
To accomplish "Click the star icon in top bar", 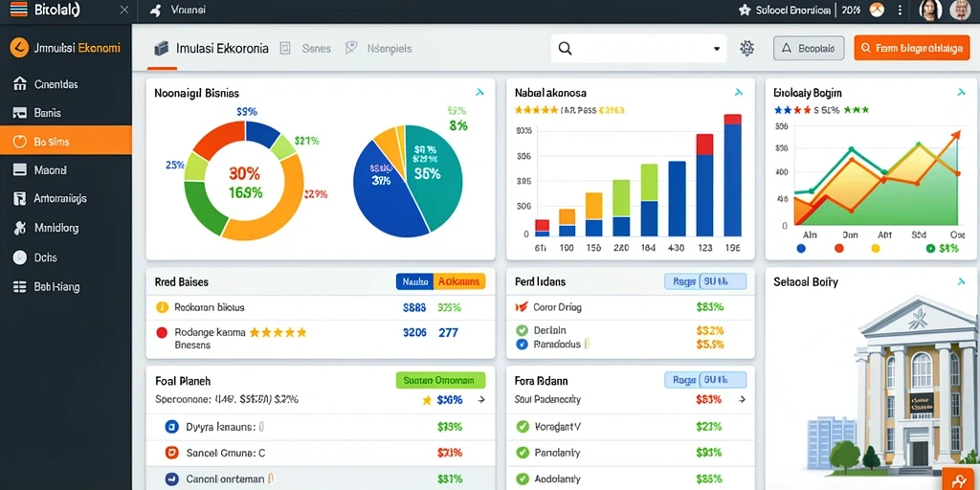I will pos(745,10).
